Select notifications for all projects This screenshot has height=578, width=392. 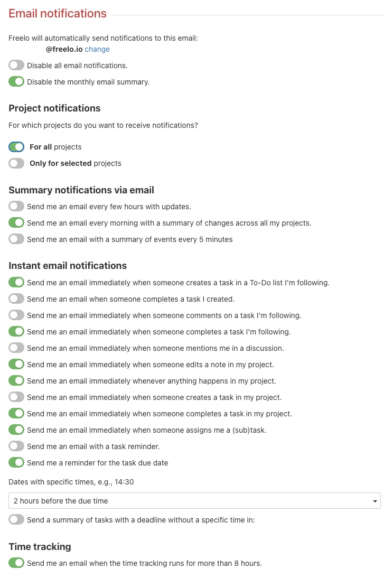16,147
